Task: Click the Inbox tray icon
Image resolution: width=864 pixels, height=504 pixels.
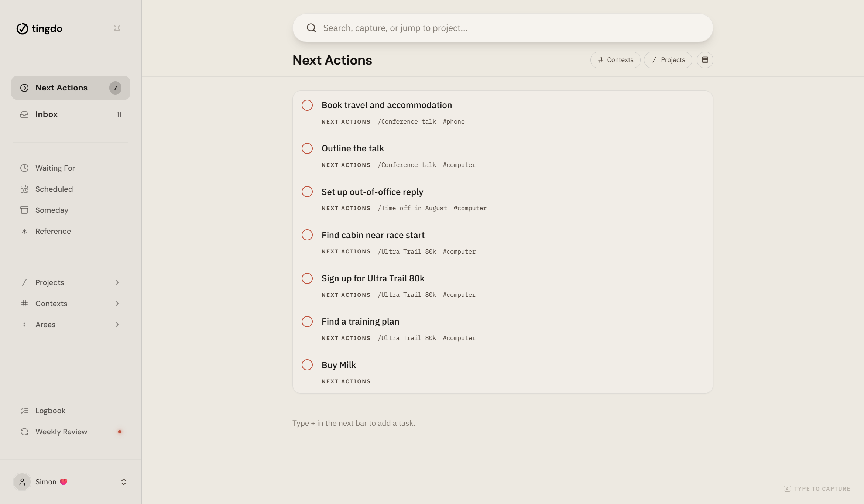Action: click(x=24, y=114)
